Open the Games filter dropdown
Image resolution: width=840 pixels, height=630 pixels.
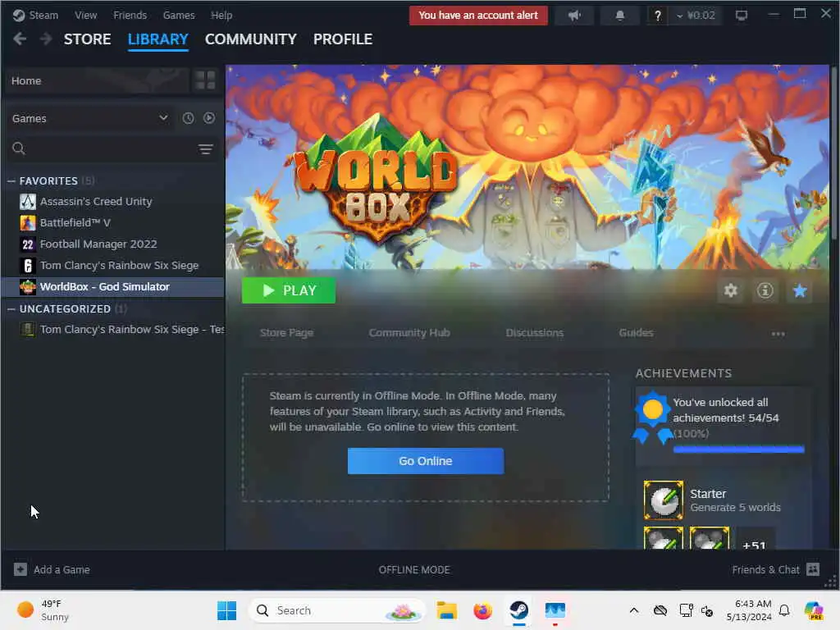pos(89,118)
